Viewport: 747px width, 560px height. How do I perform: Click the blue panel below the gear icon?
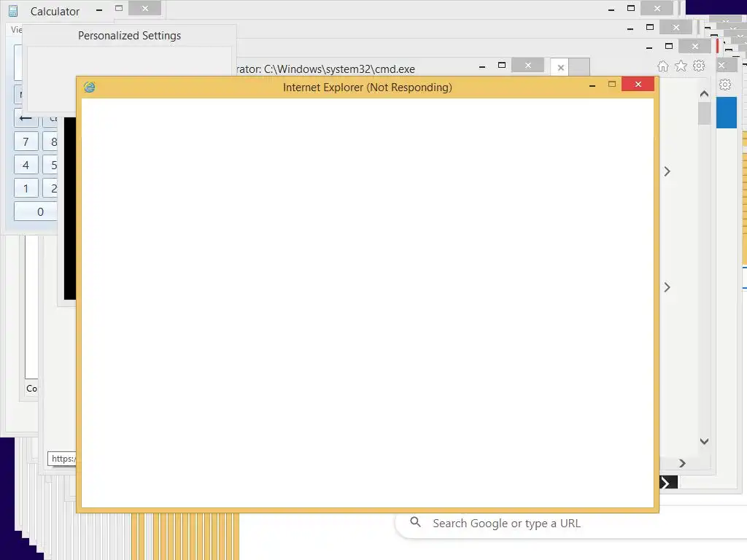[727, 112]
